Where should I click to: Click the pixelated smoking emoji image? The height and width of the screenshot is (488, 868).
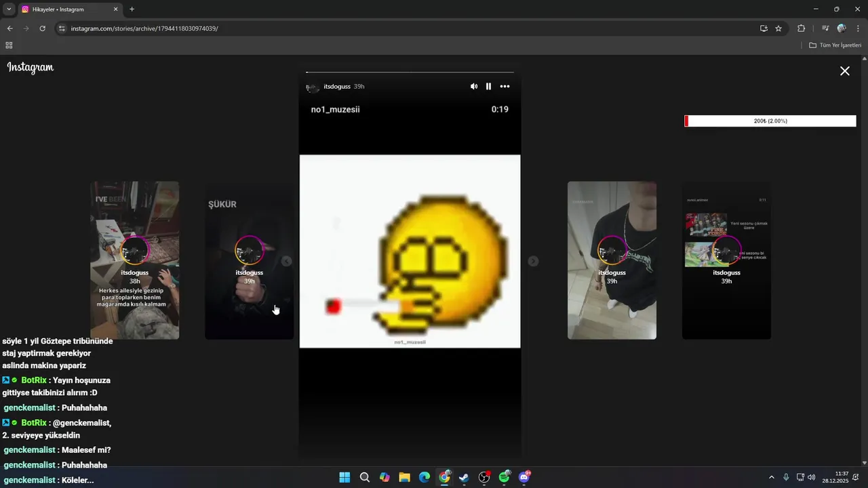410,251
